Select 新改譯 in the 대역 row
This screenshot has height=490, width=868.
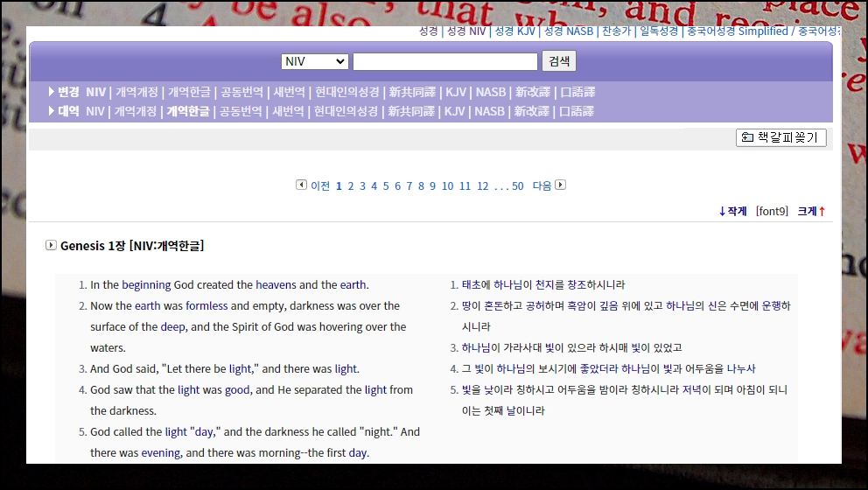pos(531,111)
